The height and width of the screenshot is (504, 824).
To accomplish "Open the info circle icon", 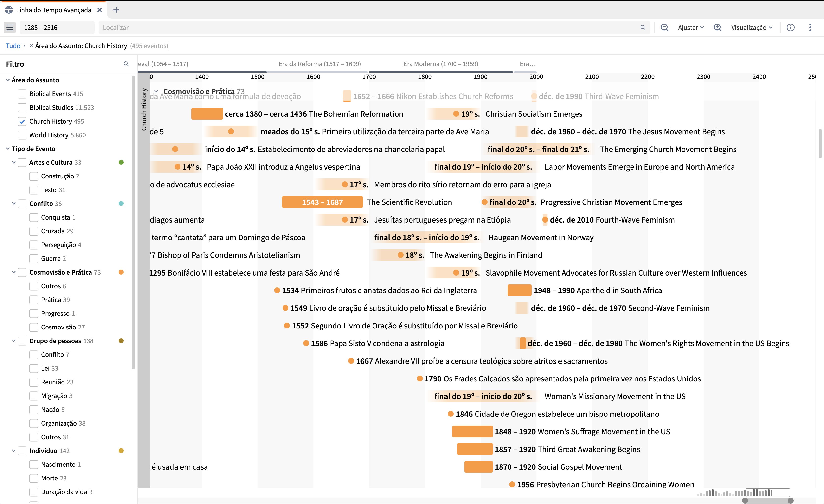I will click(791, 27).
